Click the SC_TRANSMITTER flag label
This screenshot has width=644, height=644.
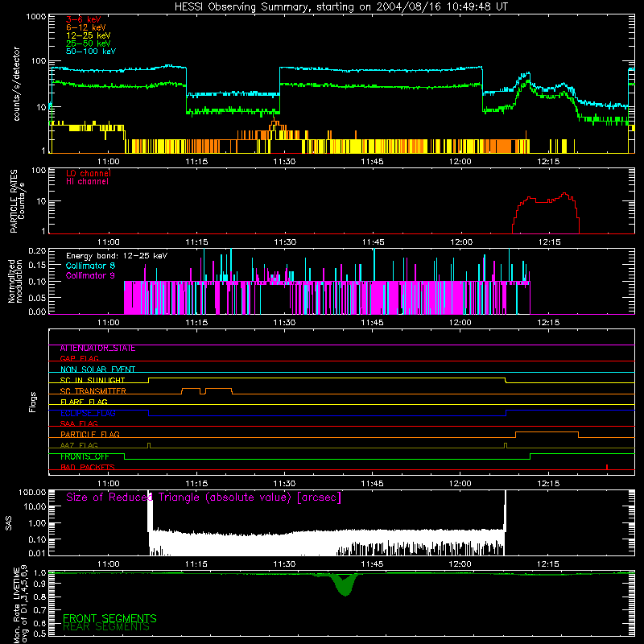pos(93,391)
